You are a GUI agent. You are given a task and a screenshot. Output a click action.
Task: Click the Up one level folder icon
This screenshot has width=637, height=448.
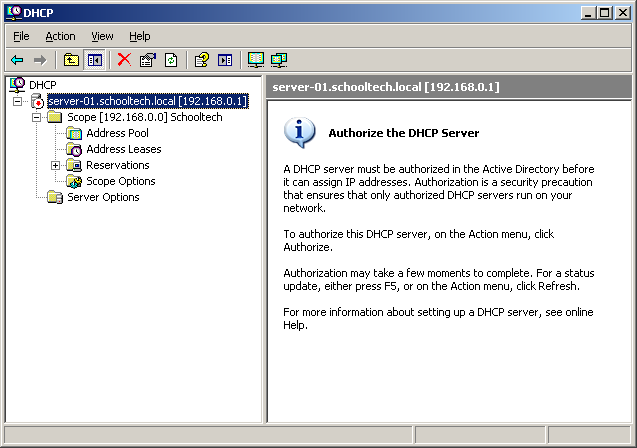click(x=71, y=60)
